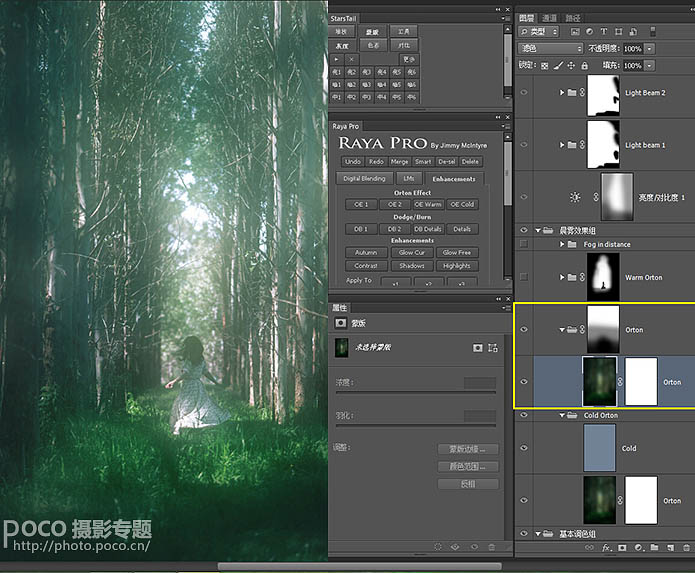This screenshot has height=573, width=695.
Task: Add vector mask icon in Properties panel
Action: [x=492, y=348]
